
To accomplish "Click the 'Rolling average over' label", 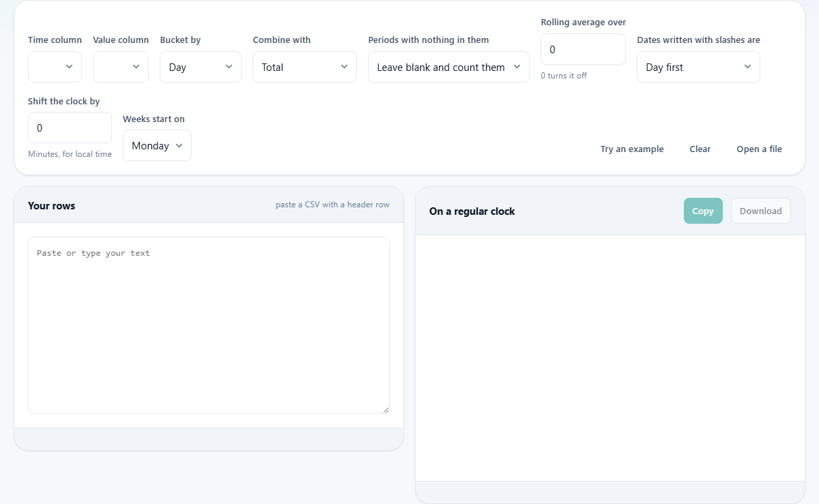I will [584, 23].
